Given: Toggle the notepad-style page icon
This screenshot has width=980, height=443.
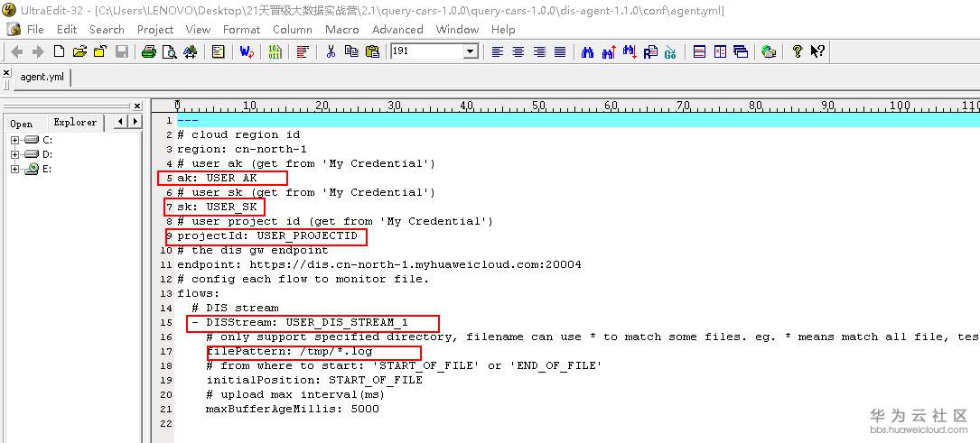Looking at the screenshot, I should point(218,51).
